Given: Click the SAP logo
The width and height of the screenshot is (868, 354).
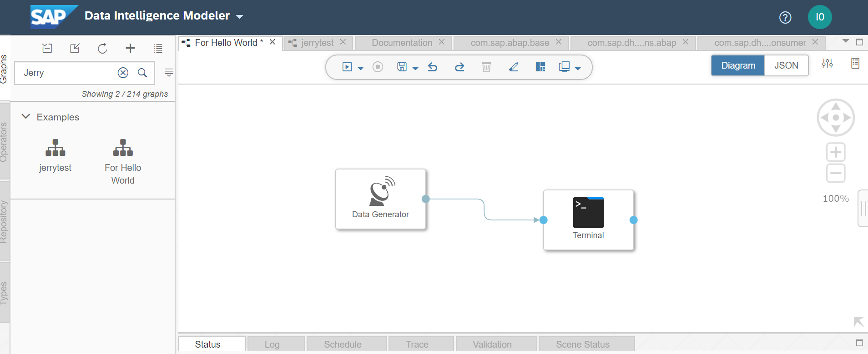Looking at the screenshot, I should coord(54,17).
